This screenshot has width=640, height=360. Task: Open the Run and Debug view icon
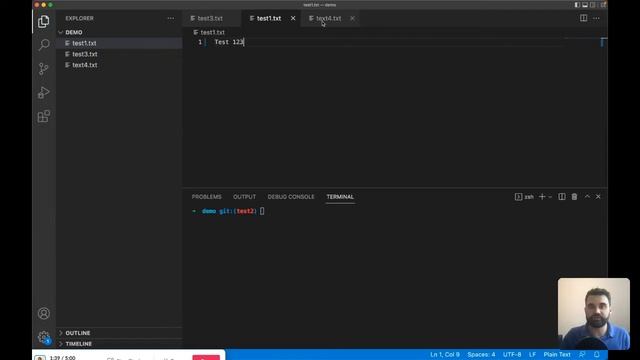[x=44, y=93]
